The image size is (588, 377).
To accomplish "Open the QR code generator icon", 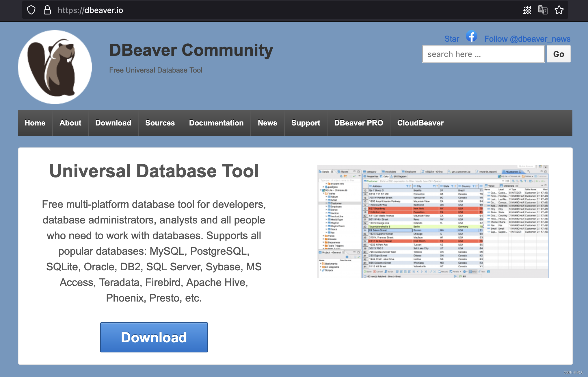I will [526, 10].
